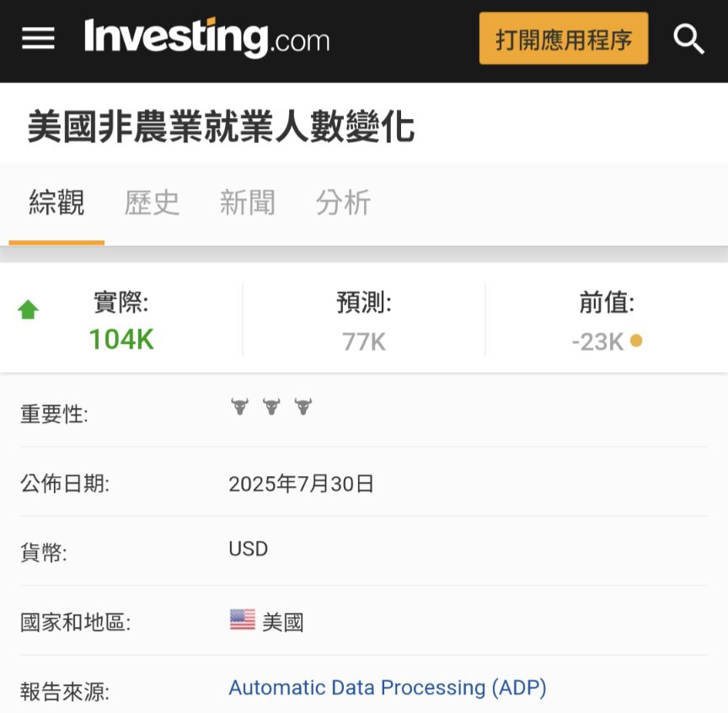Click the US flag icon
The width and height of the screenshot is (728, 713).
243,619
